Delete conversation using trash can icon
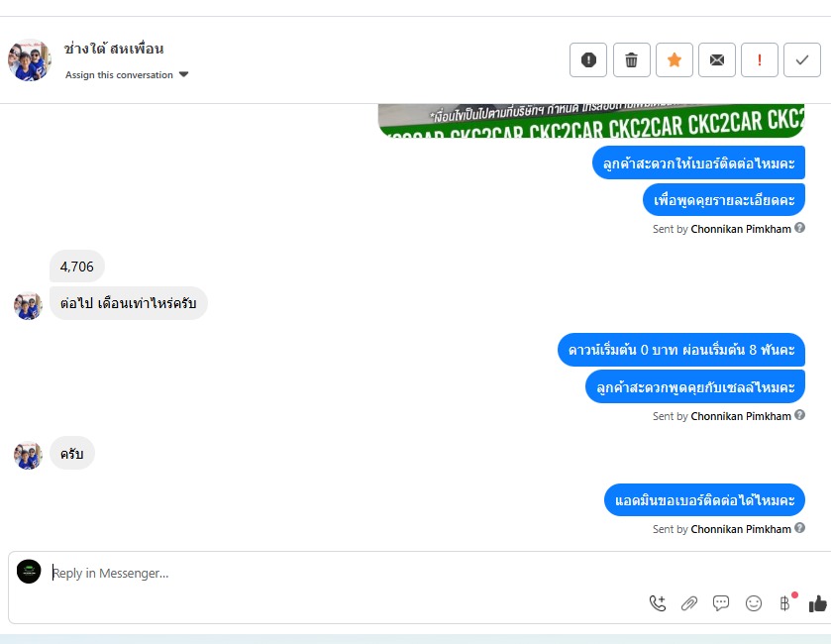The image size is (831, 644). point(631,59)
